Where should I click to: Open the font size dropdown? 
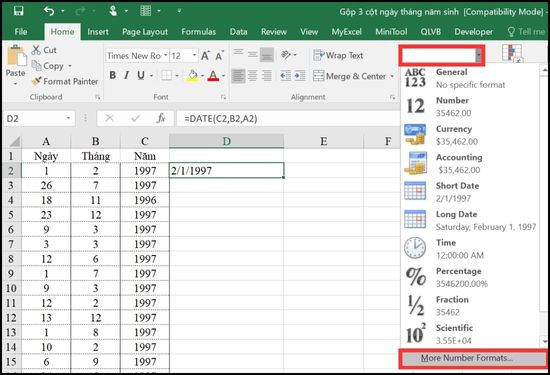(x=194, y=55)
